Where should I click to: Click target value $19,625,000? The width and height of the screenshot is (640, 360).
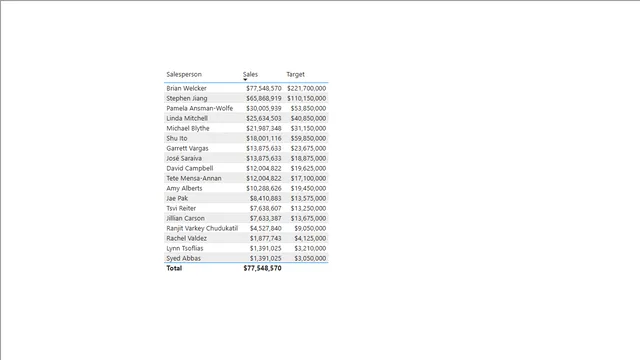click(308, 168)
